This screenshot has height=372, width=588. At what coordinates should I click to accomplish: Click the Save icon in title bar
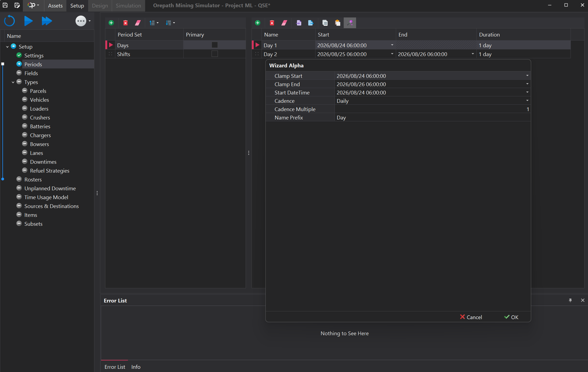pyautogui.click(x=5, y=5)
